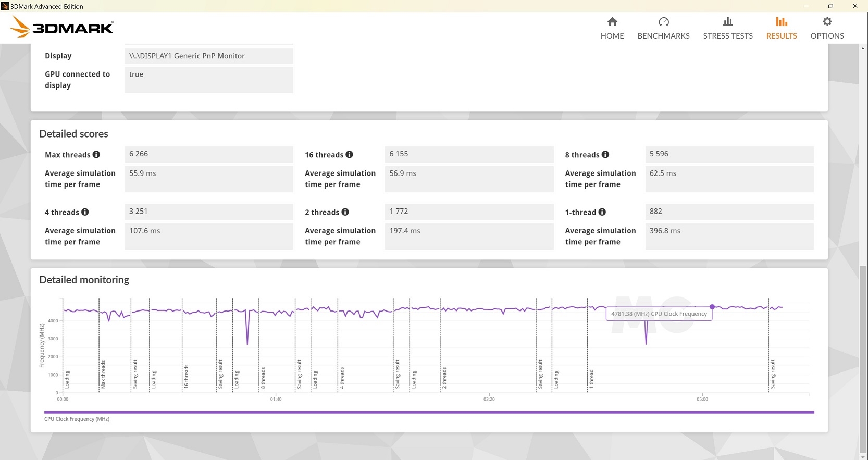Click the Max threads score field 6 266
The height and width of the screenshot is (460, 868).
209,154
